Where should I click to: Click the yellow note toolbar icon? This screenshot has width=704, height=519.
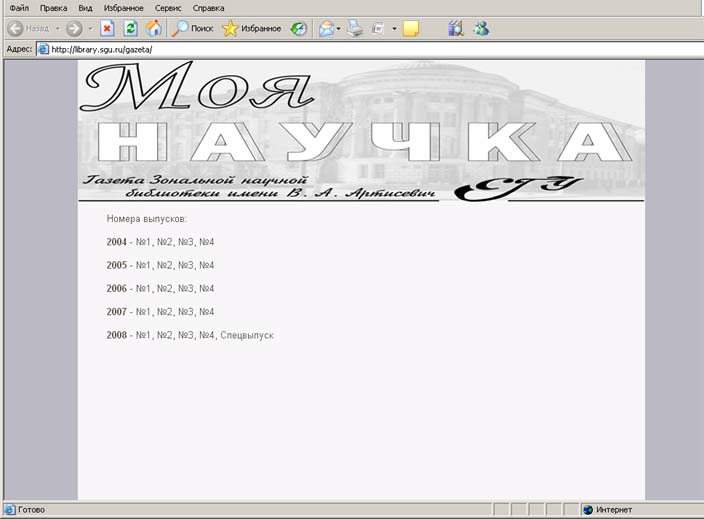coord(411,29)
